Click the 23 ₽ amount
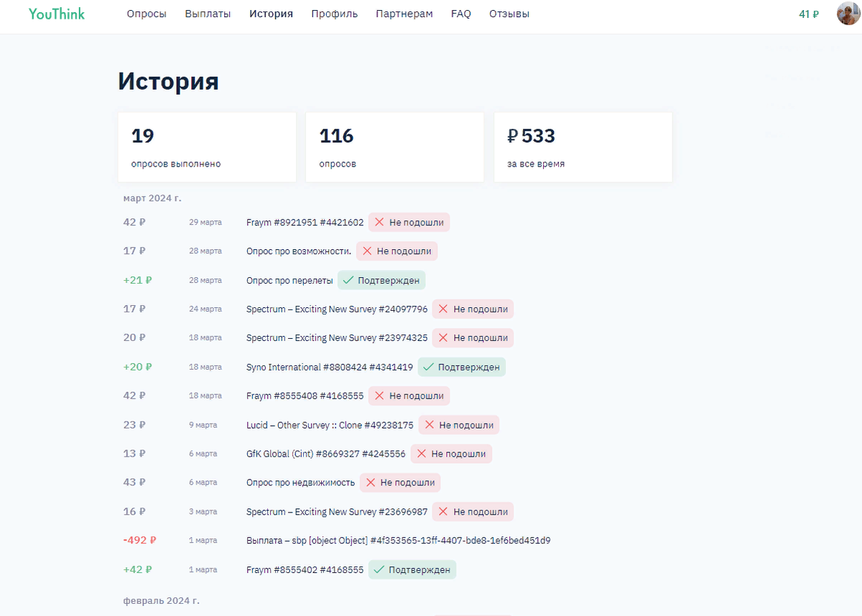The height and width of the screenshot is (616, 862). (x=134, y=425)
